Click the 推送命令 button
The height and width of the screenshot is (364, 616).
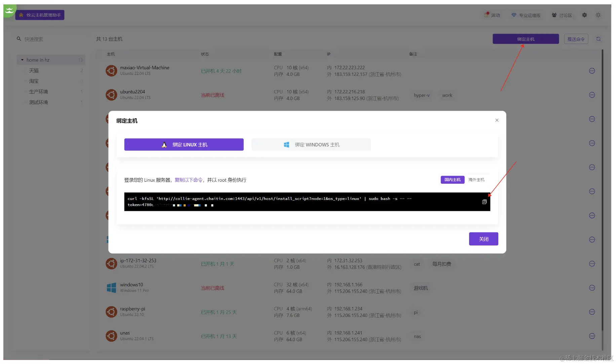[576, 39]
